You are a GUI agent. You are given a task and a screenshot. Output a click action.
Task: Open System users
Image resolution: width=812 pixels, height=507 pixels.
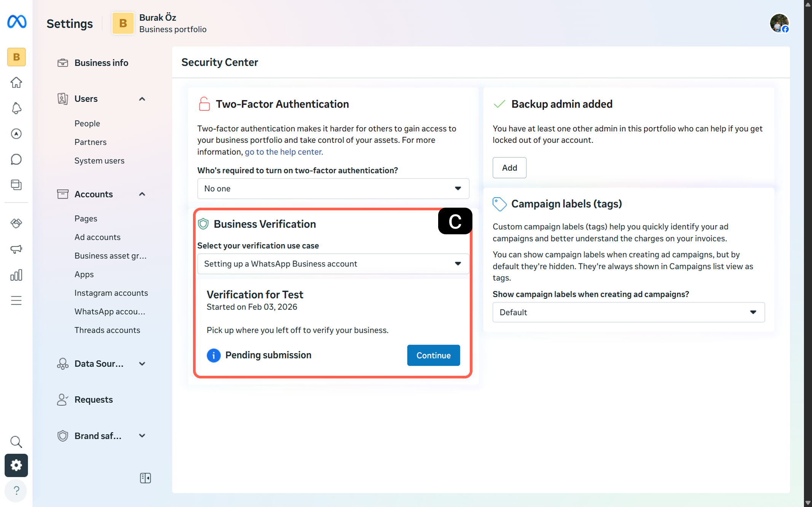pos(99,161)
